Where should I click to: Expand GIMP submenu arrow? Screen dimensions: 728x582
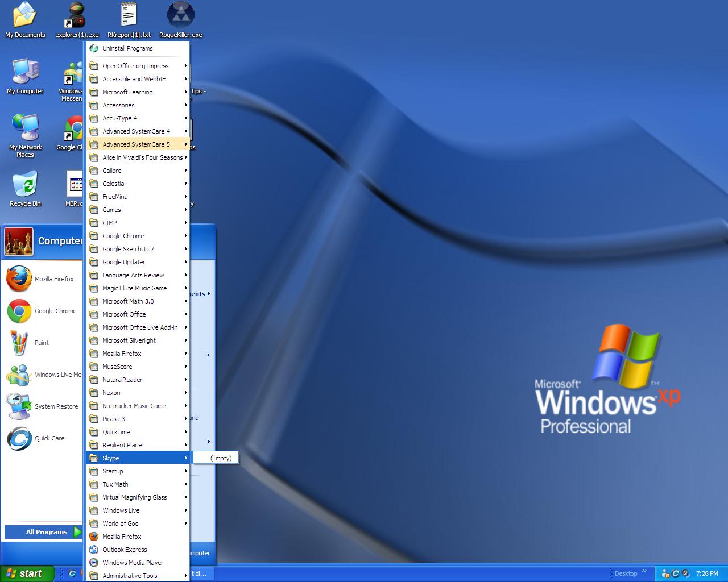[x=185, y=223]
